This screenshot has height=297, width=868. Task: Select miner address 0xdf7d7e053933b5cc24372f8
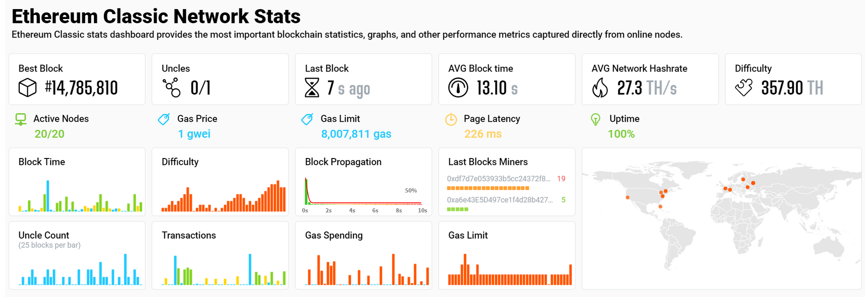(x=499, y=179)
